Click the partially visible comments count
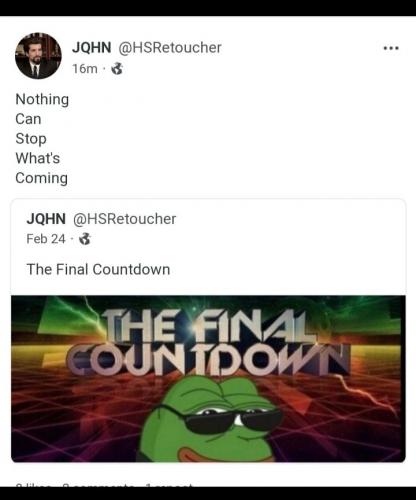Viewport: 416px width, 500px height. point(98,485)
